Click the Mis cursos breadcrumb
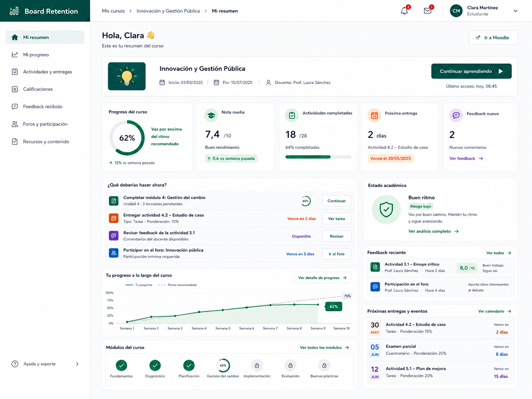 (x=113, y=11)
